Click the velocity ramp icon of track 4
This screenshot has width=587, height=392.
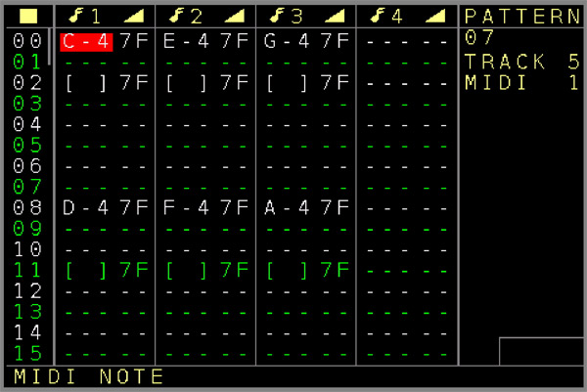click(435, 16)
